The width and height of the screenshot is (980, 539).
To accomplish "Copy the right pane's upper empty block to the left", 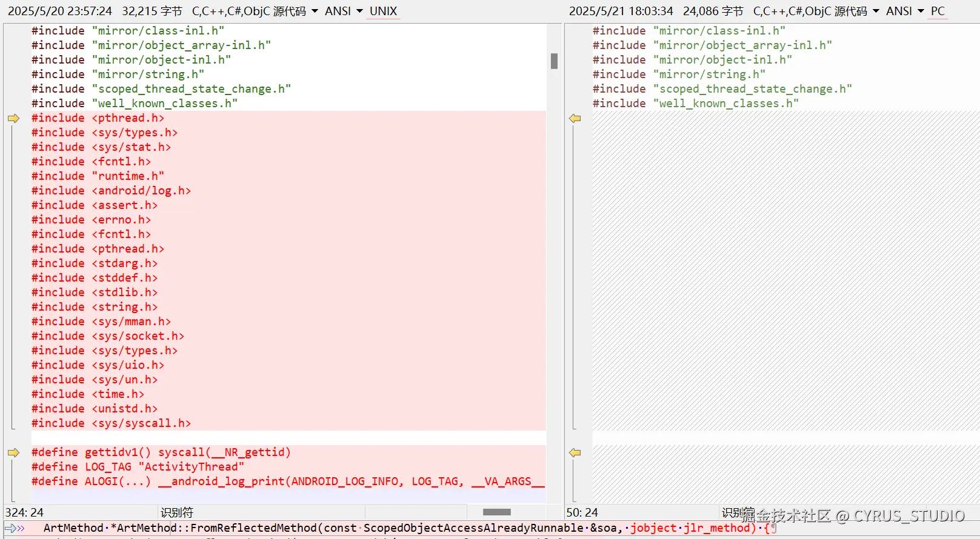I will click(x=575, y=118).
